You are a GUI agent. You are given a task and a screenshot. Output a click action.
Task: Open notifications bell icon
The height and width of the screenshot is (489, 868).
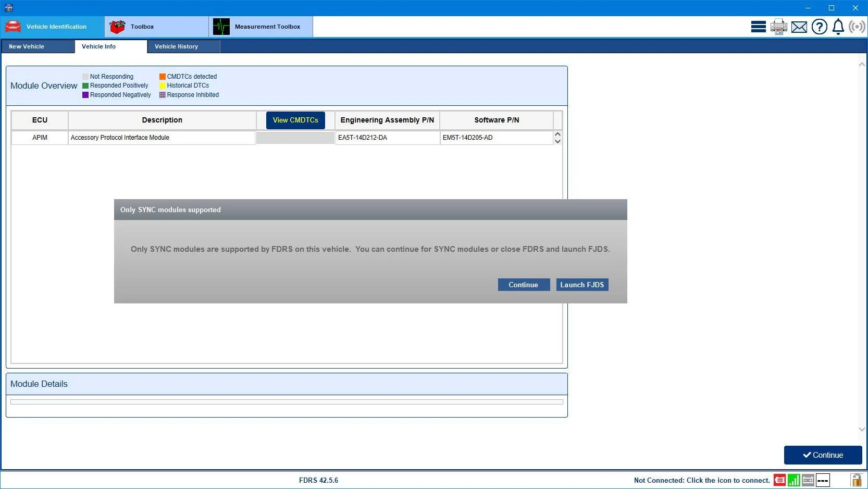(838, 27)
